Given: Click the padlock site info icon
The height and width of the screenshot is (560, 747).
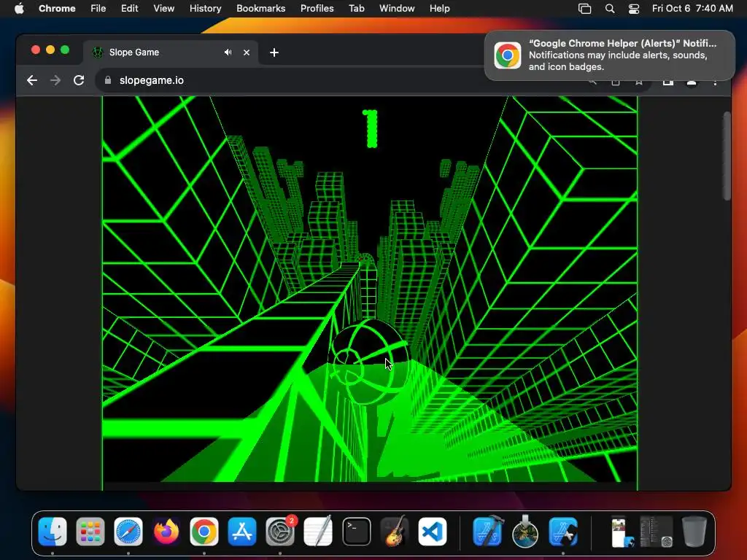Looking at the screenshot, I should 108,80.
